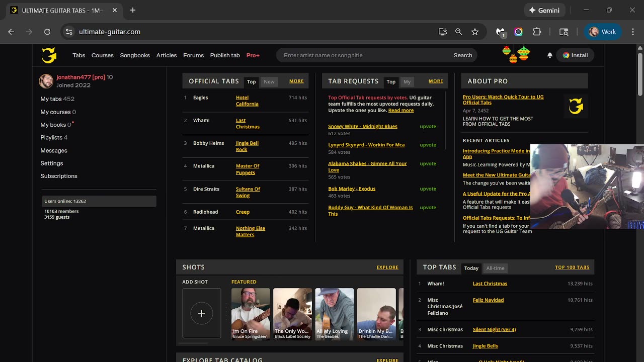Expand Tab Requests with MORE link
This screenshot has width=644, height=362.
(436, 81)
